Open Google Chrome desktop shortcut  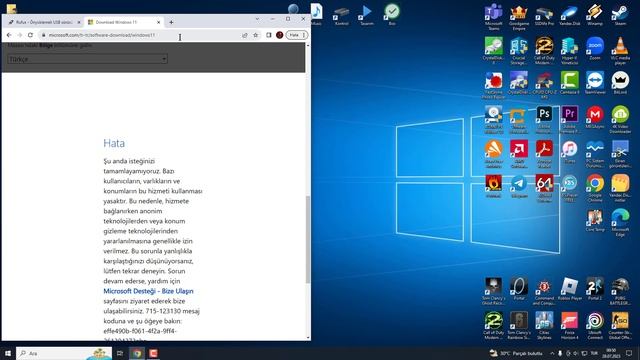(595, 188)
